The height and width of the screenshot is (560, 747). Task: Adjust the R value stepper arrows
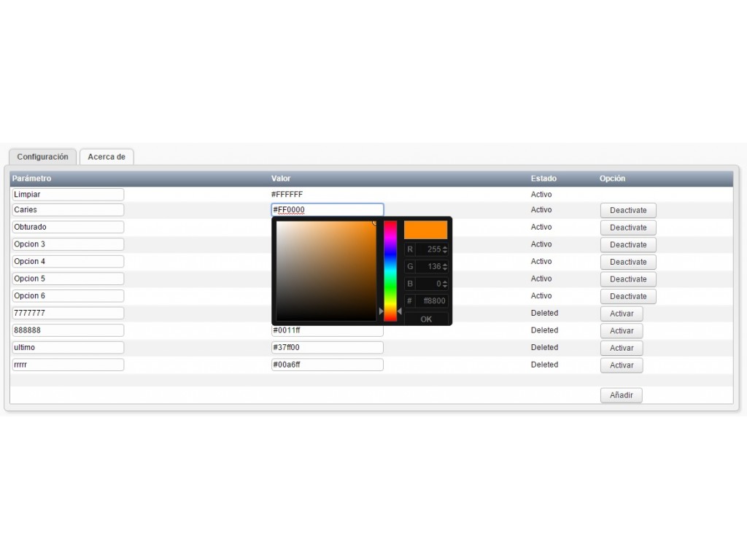coord(445,249)
